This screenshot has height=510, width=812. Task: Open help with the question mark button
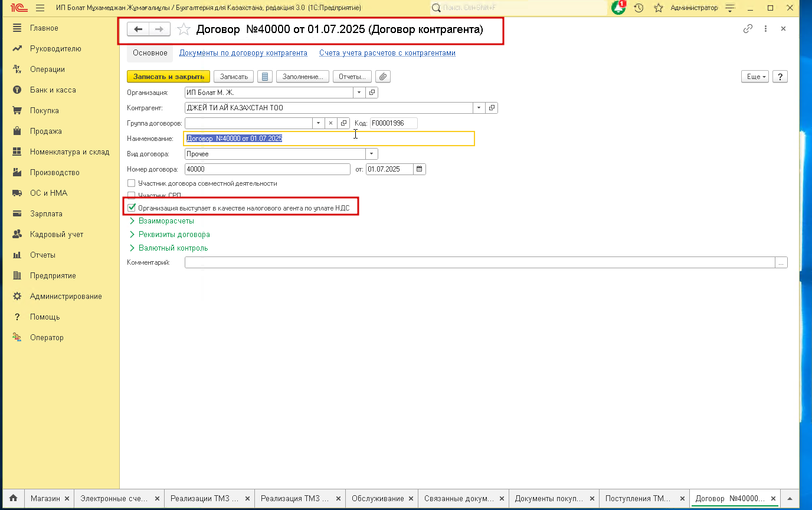click(x=780, y=77)
